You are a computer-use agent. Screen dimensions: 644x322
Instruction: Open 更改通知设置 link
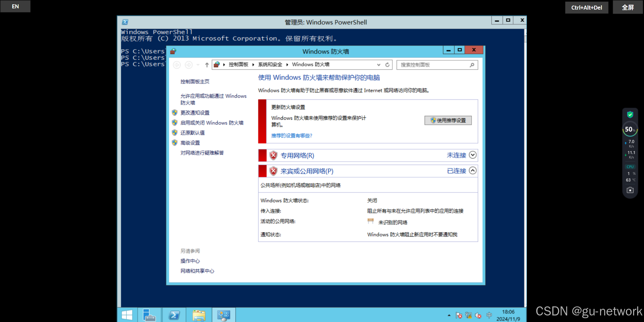pos(195,113)
